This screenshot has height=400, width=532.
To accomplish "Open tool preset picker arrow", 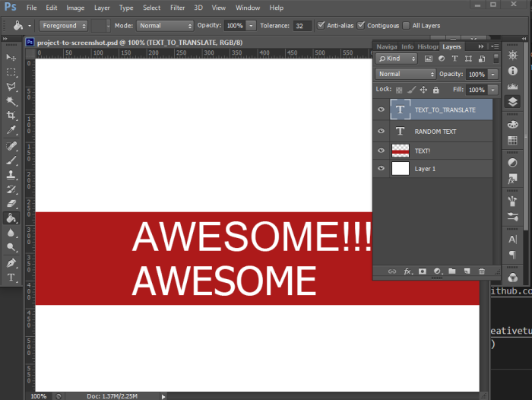I will click(x=30, y=26).
